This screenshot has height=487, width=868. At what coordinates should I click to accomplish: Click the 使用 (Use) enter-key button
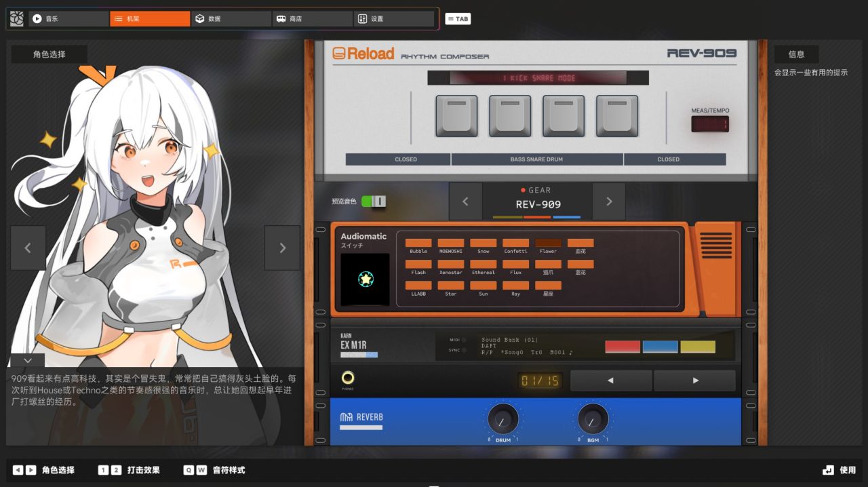point(840,470)
